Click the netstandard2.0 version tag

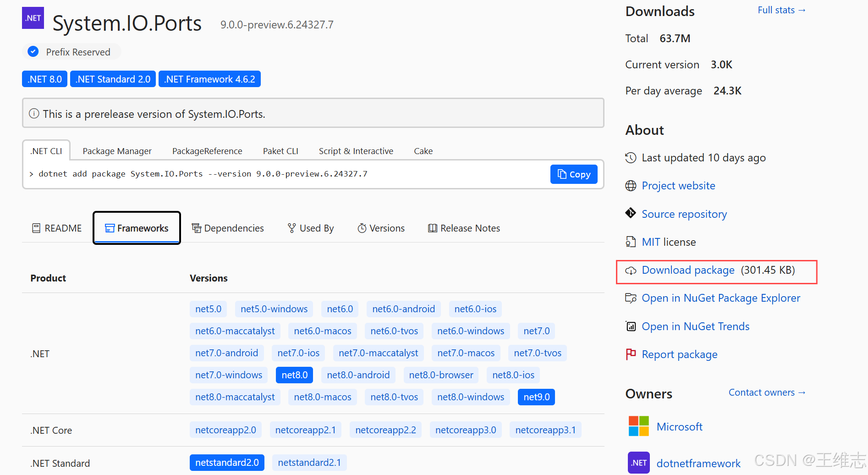(227, 463)
